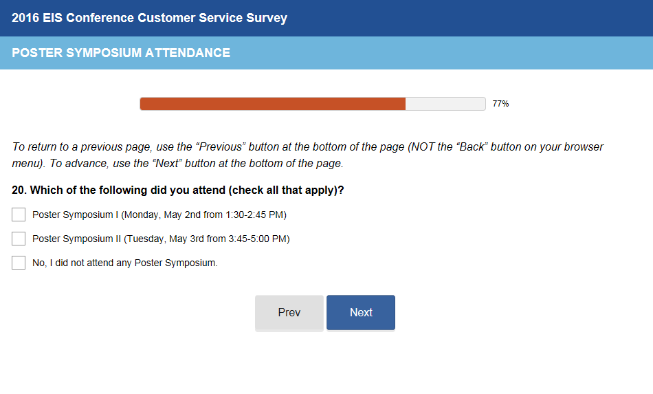Select the 77% progress label

coord(501,104)
